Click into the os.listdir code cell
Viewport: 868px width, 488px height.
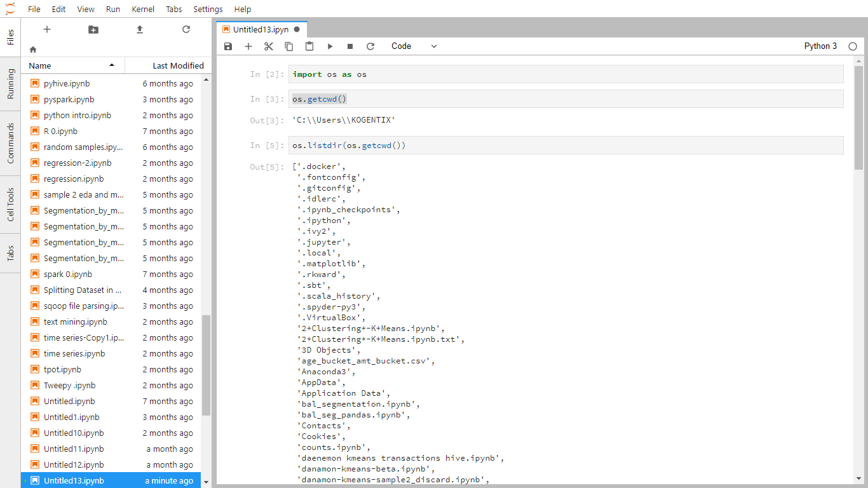566,146
